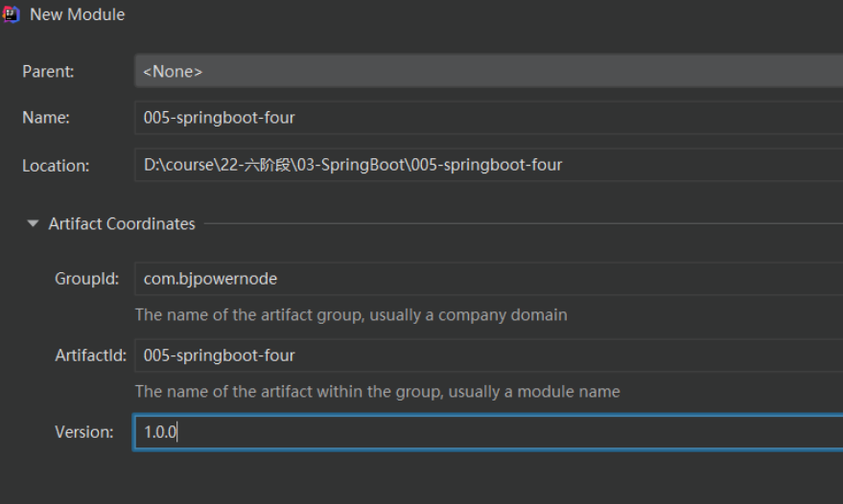Click the GroupId label
This screenshot has height=504, width=843.
pos(87,279)
